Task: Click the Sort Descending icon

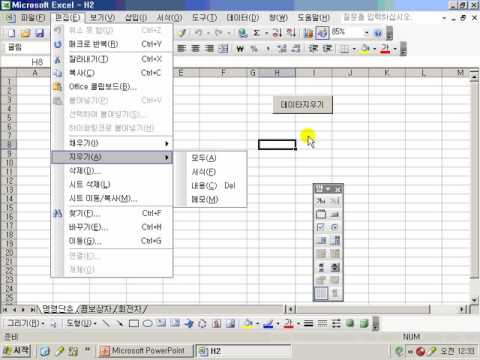Action: 291,33
